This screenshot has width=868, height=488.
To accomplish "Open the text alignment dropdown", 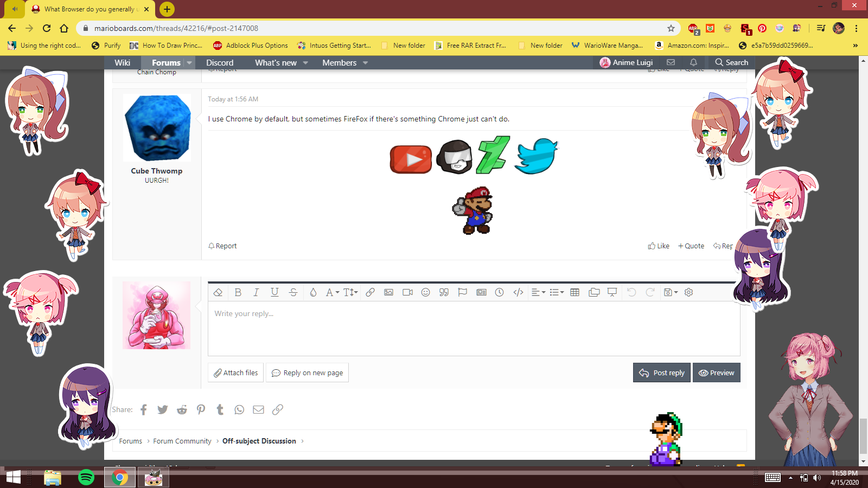I will (538, 292).
